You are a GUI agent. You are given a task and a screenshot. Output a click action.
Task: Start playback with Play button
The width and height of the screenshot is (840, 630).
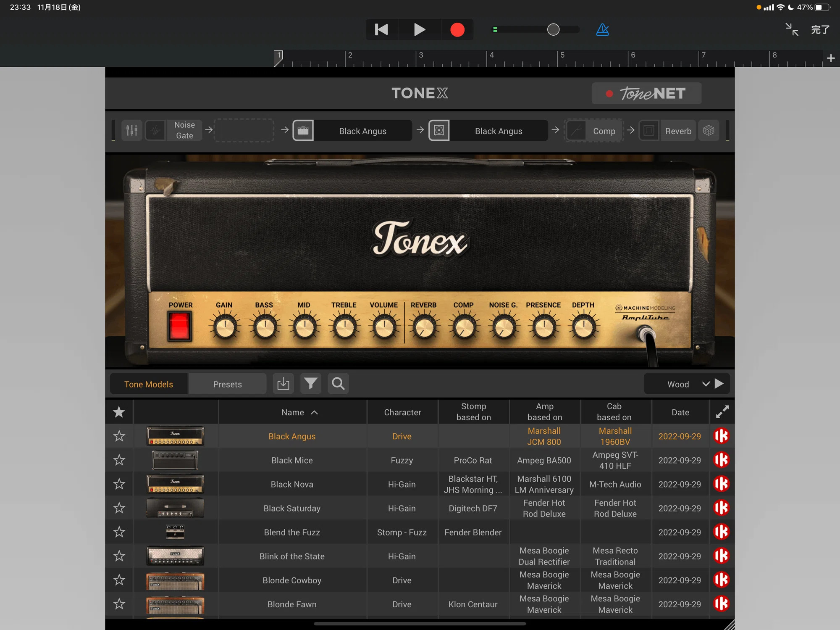click(x=419, y=29)
